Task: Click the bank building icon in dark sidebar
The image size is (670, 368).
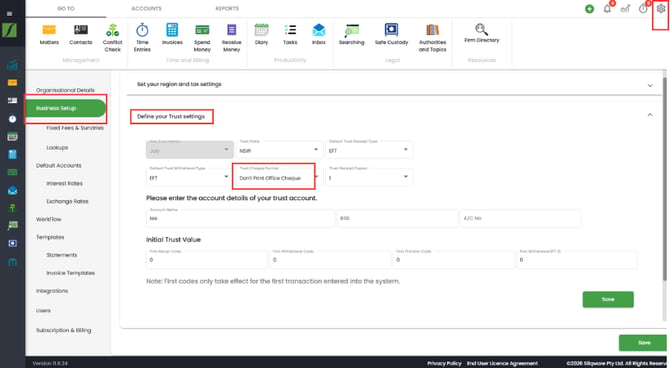Action: point(12,262)
